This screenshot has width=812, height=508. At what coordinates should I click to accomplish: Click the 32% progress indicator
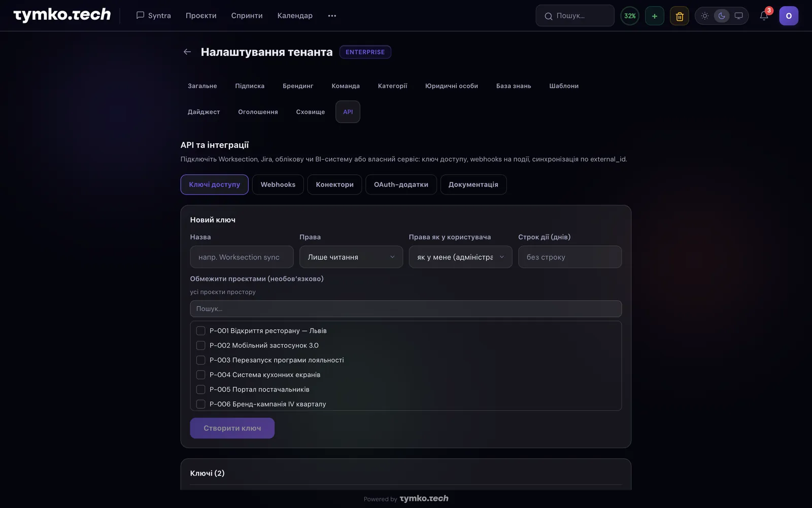click(630, 16)
